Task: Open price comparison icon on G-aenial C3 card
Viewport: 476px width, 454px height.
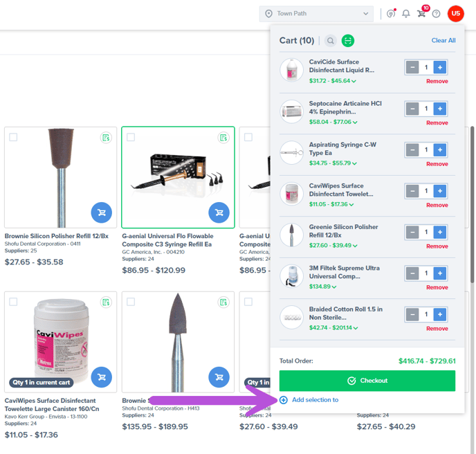Action: [x=223, y=138]
